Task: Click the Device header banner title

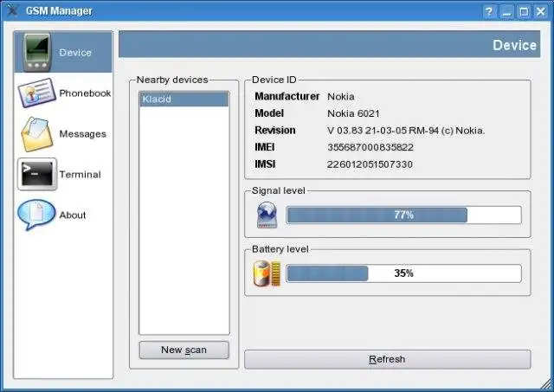Action: coord(514,45)
